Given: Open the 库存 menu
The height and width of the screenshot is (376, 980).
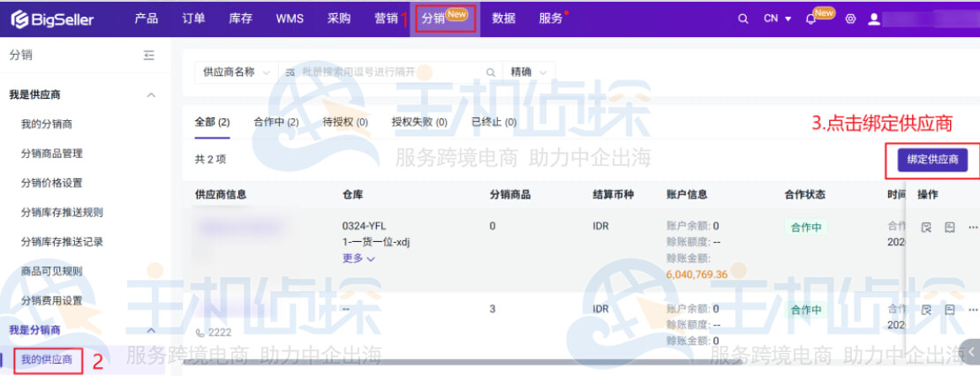Looking at the screenshot, I should [241, 19].
